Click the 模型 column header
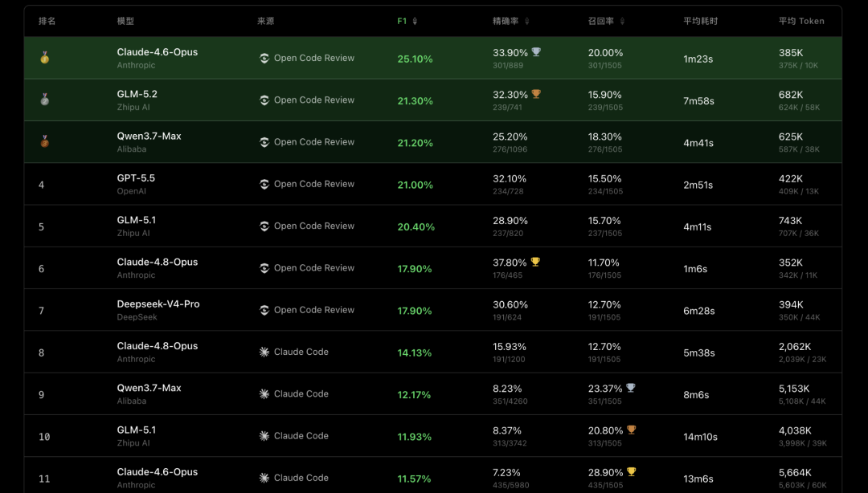This screenshot has width=868, height=493. (x=125, y=21)
